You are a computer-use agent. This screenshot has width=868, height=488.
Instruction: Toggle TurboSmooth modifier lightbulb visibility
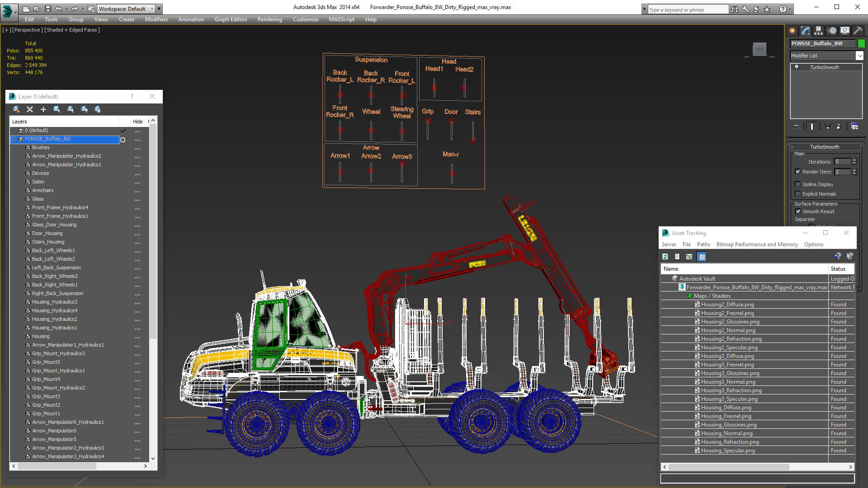797,67
